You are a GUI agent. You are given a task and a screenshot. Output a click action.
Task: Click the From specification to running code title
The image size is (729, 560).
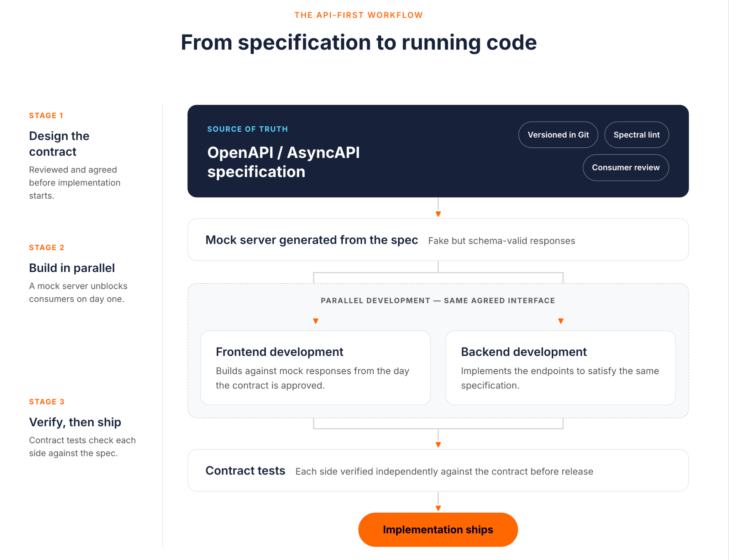[x=358, y=42]
